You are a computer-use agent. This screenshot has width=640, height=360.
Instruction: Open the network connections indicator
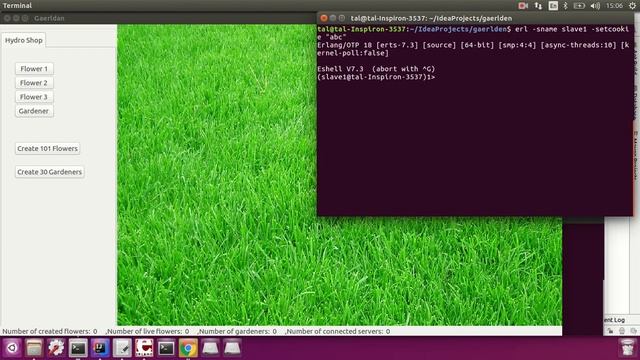[538, 5]
